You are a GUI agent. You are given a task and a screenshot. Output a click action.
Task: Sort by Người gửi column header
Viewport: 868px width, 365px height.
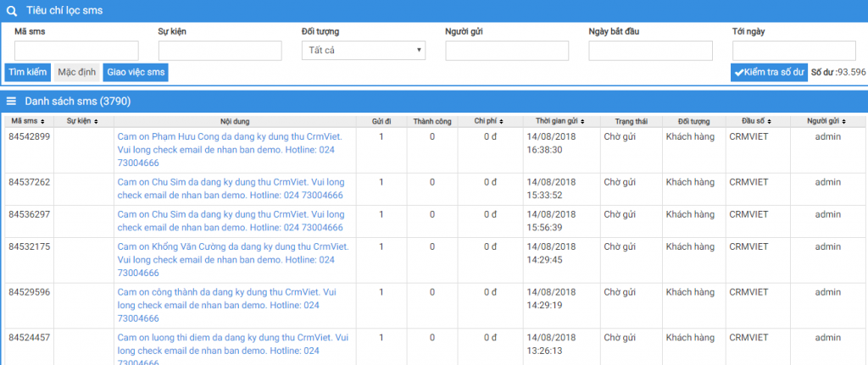[x=826, y=121]
